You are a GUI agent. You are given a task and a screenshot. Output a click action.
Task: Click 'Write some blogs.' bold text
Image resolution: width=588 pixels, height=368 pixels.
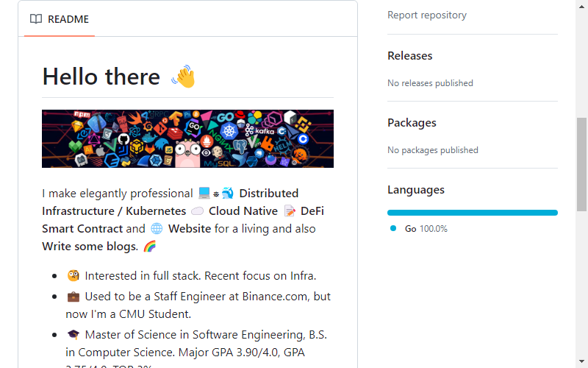pyautogui.click(x=90, y=247)
